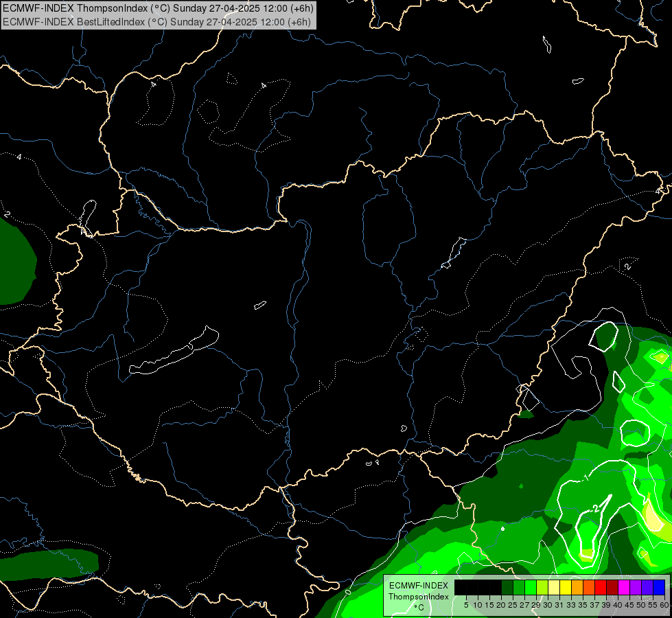This screenshot has width=672, height=618.
Task: Select the dark red 39–40 legend swatch
Action: (x=612, y=587)
